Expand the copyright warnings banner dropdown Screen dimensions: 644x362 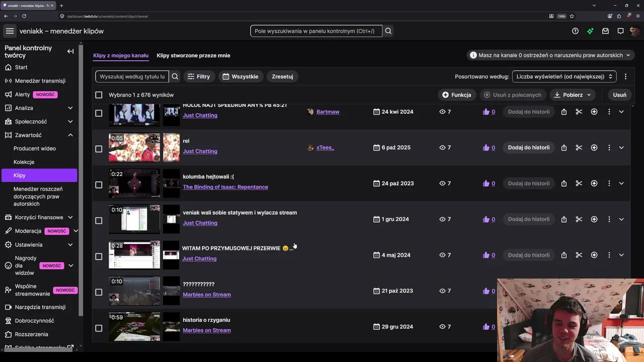[x=551, y=55]
